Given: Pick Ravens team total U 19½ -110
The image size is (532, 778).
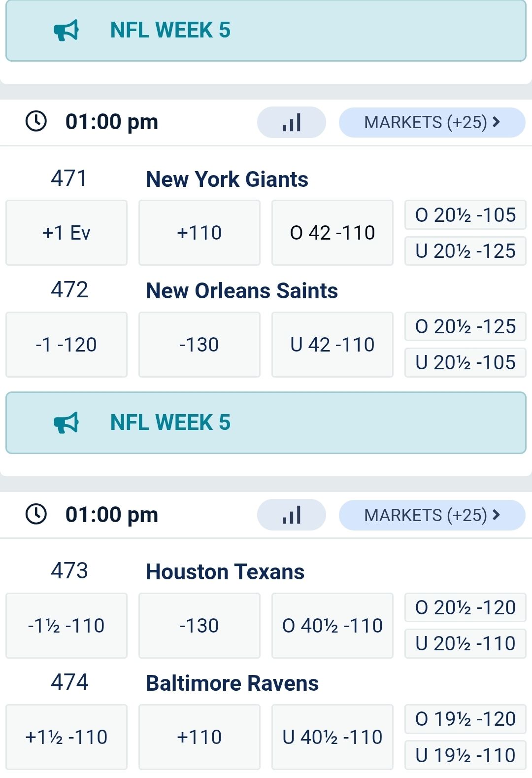Looking at the screenshot, I should click(465, 755).
